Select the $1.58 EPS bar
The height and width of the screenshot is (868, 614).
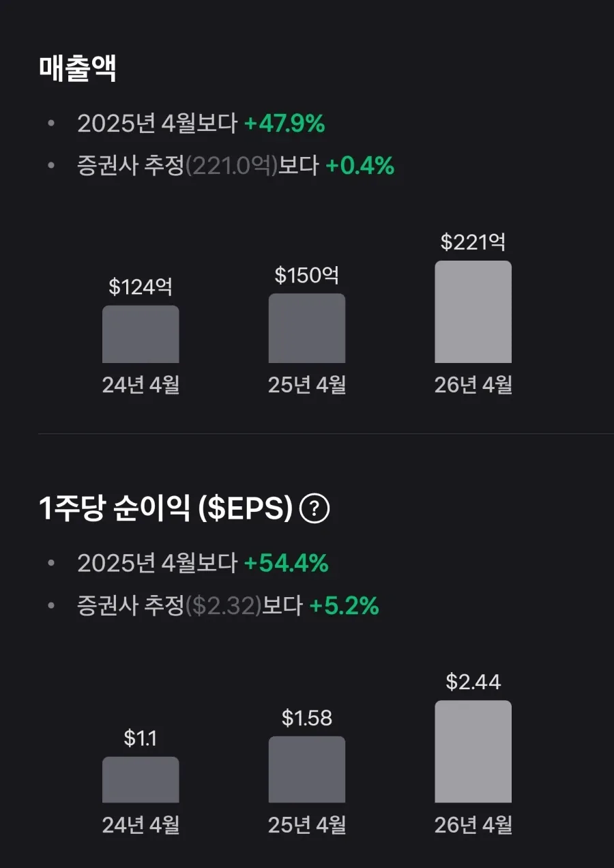[x=307, y=769]
